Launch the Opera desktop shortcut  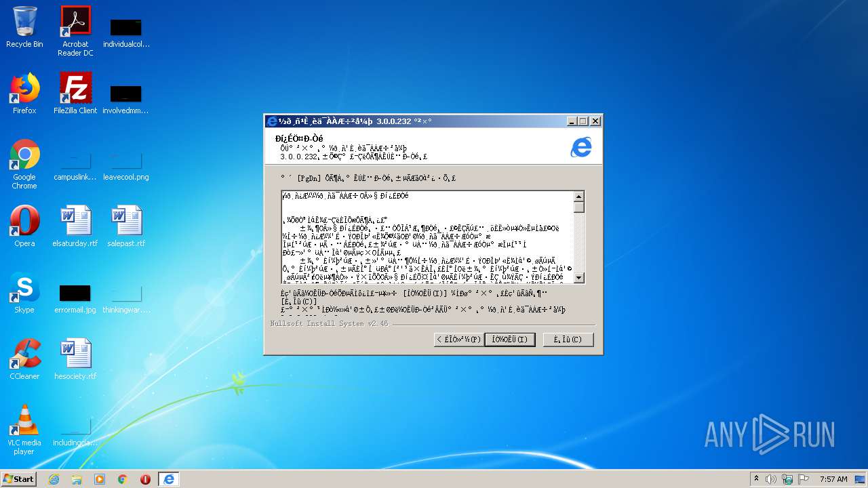point(24,226)
